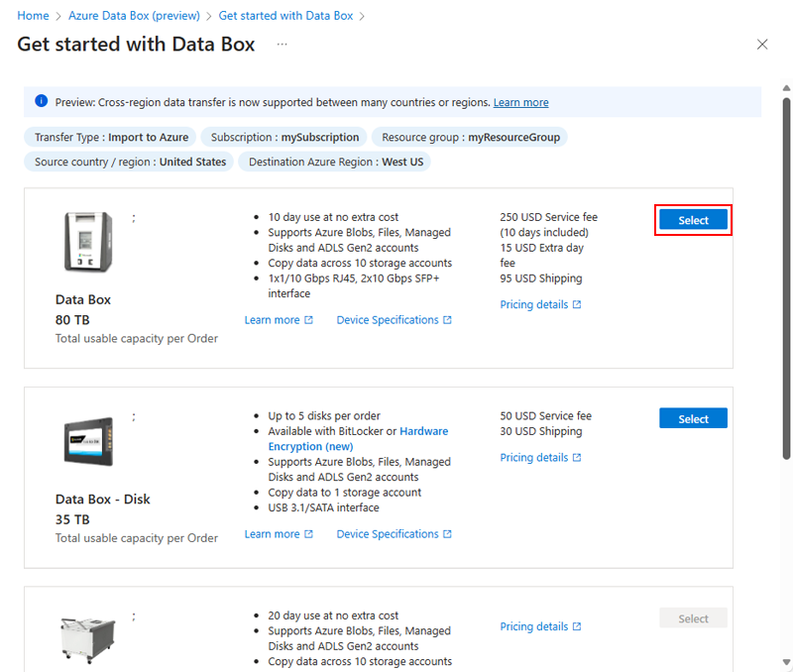Image resolution: width=793 pixels, height=672 pixels.
Task: Open the Hardware Encryption (new) link
Action: tap(358, 439)
